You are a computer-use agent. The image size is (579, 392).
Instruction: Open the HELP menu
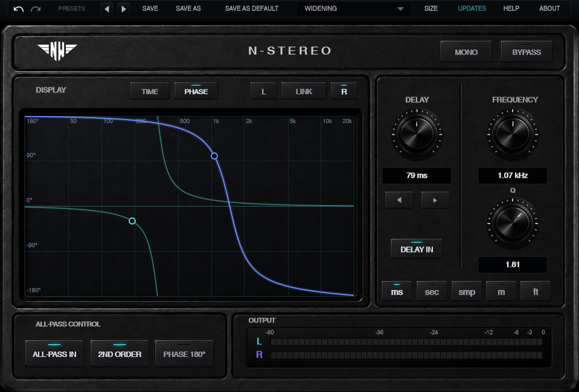[511, 8]
